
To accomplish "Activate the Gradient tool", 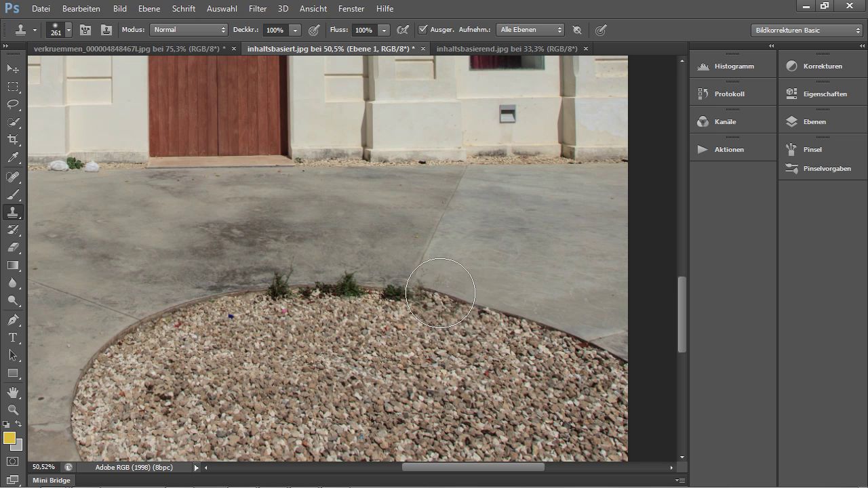I will [x=13, y=266].
